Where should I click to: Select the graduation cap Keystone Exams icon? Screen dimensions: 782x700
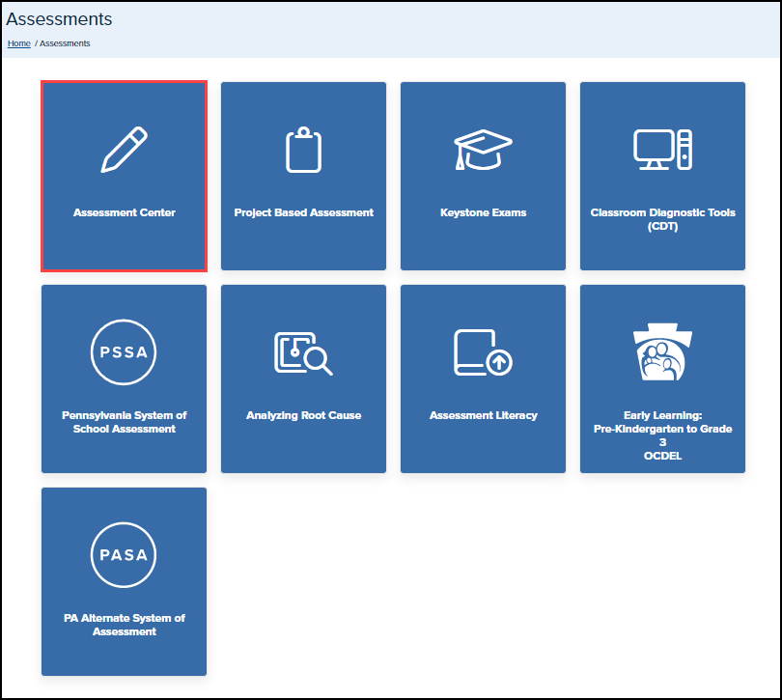tap(483, 150)
